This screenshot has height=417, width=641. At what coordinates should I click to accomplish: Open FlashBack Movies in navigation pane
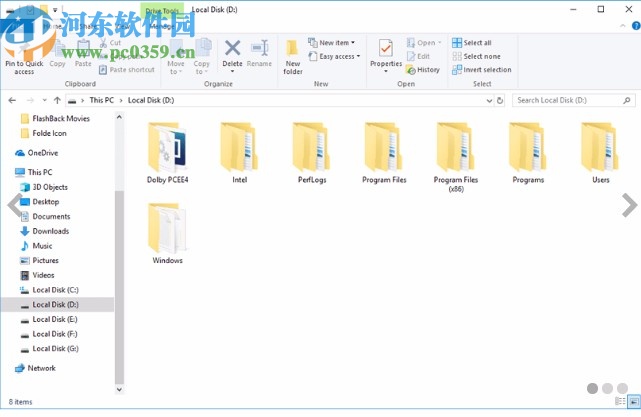click(55, 119)
